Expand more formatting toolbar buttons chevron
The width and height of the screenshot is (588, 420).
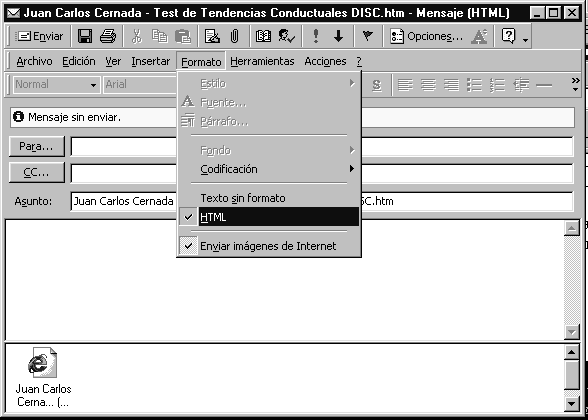tap(575, 85)
